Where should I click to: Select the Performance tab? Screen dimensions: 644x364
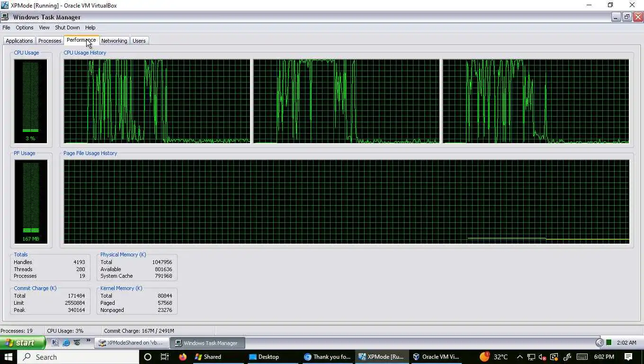click(81, 40)
